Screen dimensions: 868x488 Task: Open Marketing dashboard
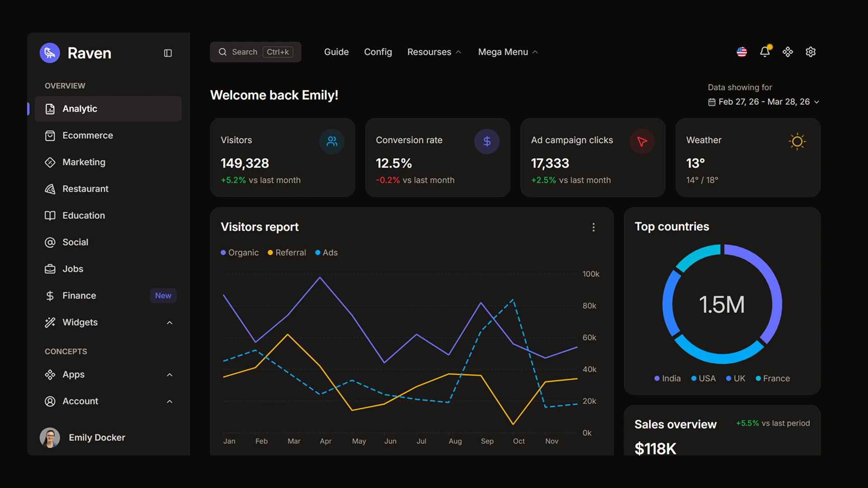point(108,162)
